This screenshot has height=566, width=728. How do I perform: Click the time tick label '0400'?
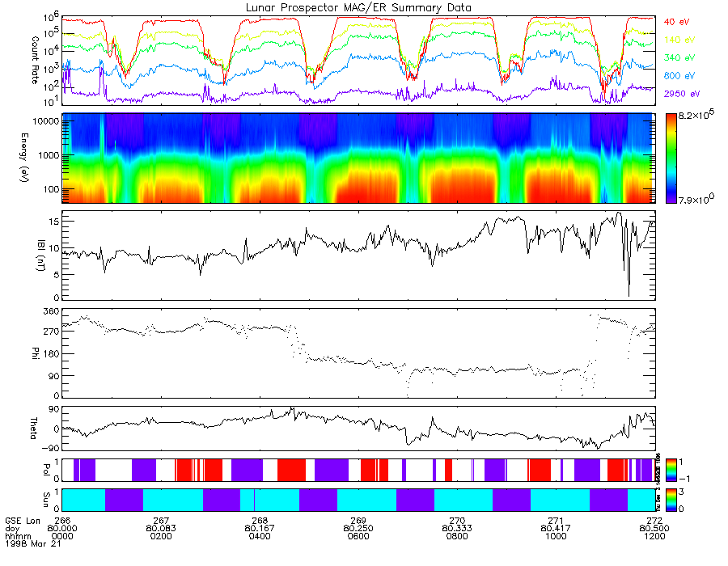coord(260,536)
